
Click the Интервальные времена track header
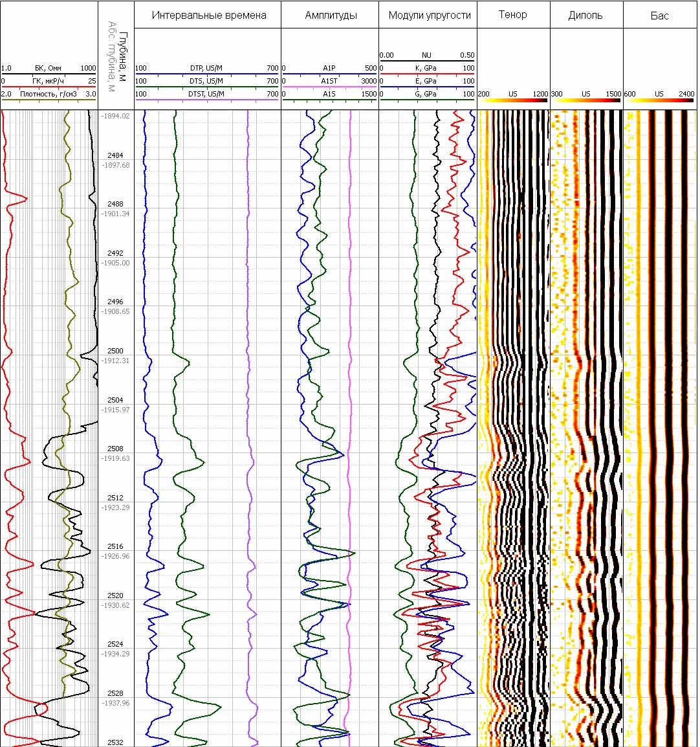pos(208,15)
